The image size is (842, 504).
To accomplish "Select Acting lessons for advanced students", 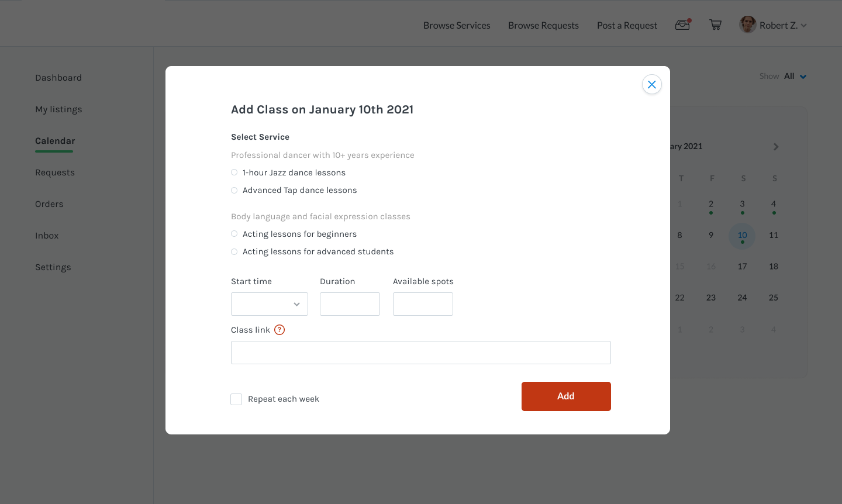I will point(234,251).
